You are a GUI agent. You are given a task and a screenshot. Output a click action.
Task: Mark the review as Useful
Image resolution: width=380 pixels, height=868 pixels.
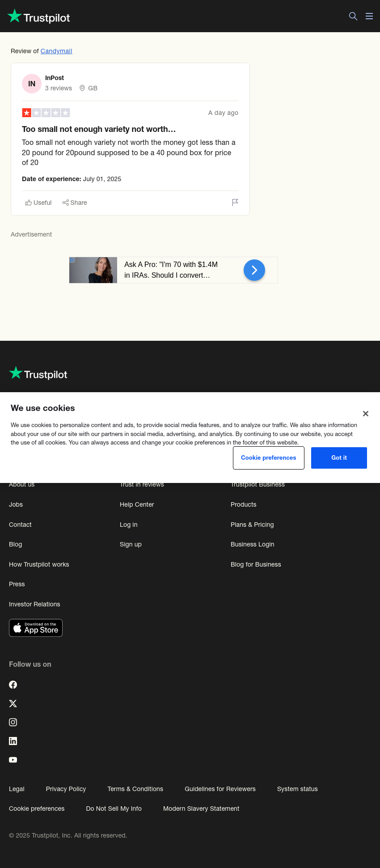tap(38, 203)
